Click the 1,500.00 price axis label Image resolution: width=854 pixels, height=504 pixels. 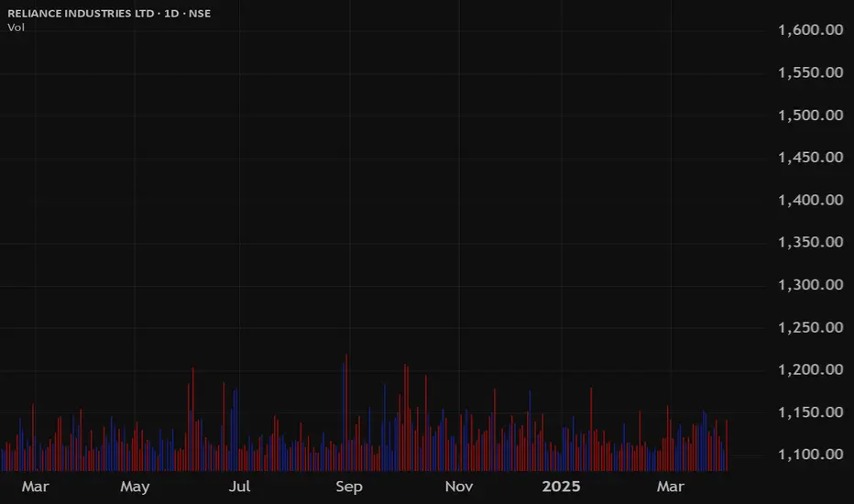coord(810,115)
